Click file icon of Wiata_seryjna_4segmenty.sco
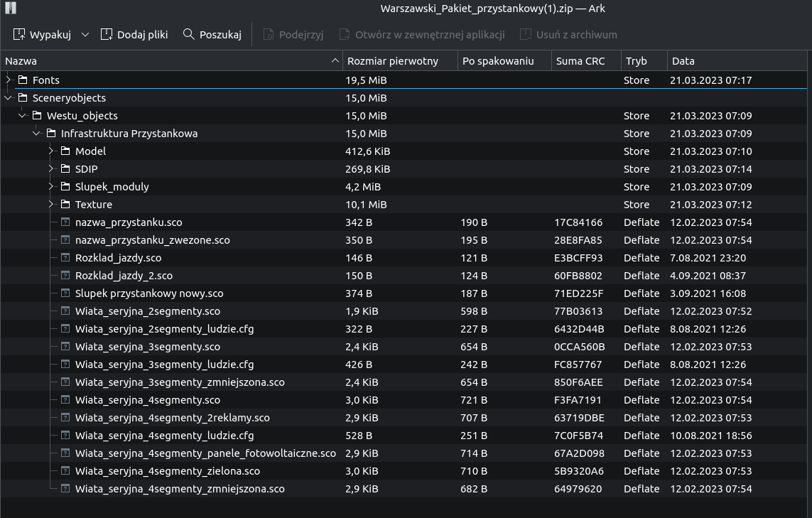This screenshot has height=518, width=812. click(x=65, y=399)
